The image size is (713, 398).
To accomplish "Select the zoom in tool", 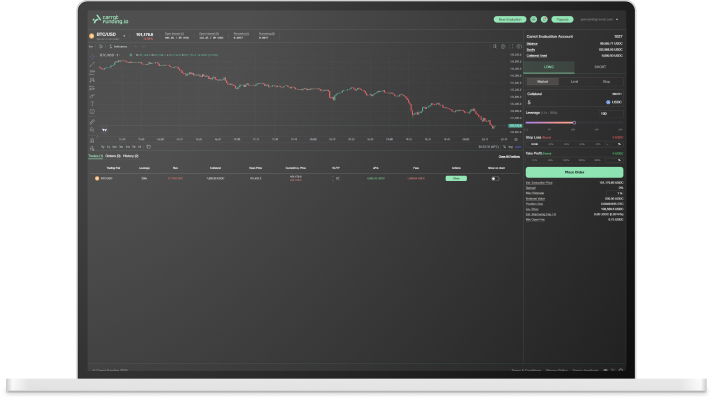I will [x=92, y=130].
